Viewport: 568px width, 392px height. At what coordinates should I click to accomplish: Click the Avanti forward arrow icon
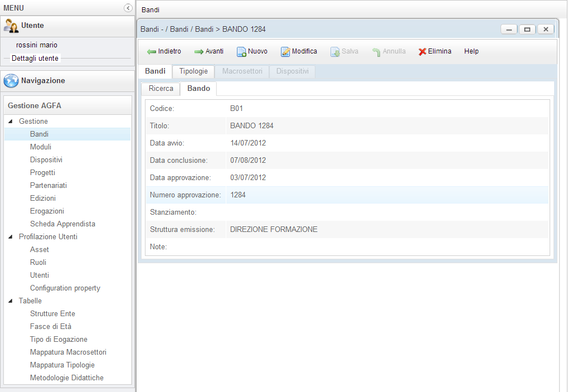pos(199,52)
